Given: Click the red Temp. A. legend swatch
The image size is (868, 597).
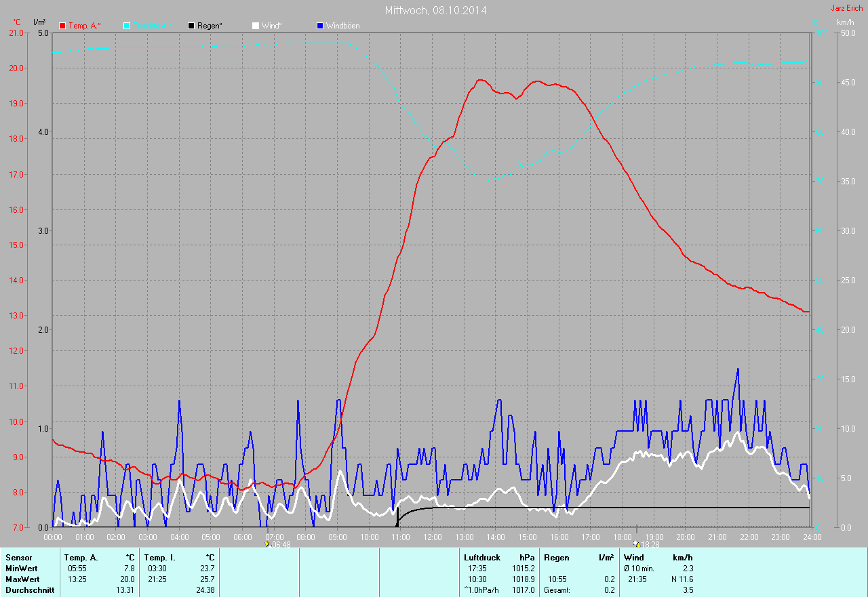Looking at the screenshot, I should (x=62, y=26).
